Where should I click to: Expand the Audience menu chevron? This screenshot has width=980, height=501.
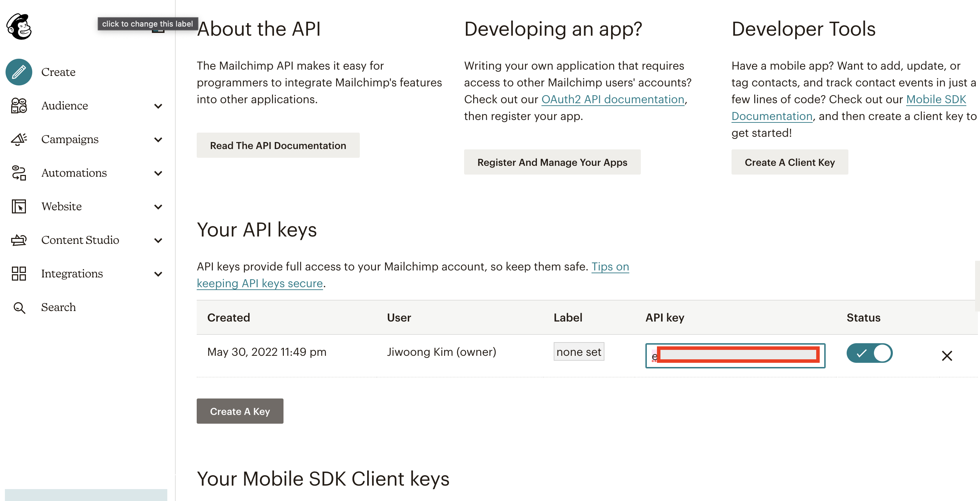[x=158, y=106]
